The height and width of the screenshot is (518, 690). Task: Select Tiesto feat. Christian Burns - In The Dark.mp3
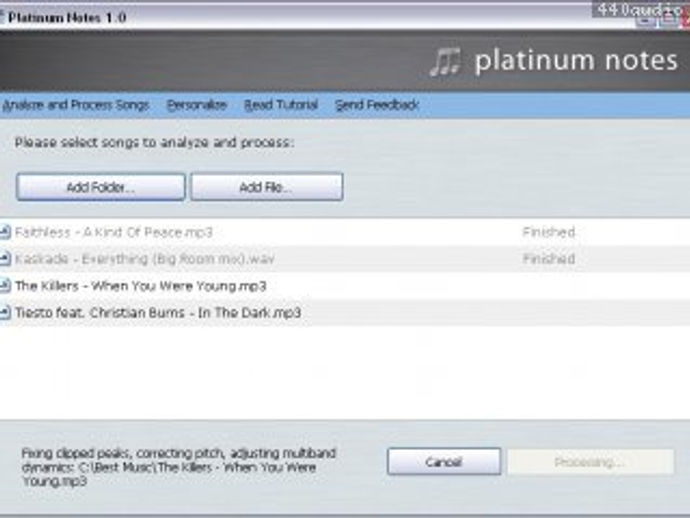pos(345,313)
